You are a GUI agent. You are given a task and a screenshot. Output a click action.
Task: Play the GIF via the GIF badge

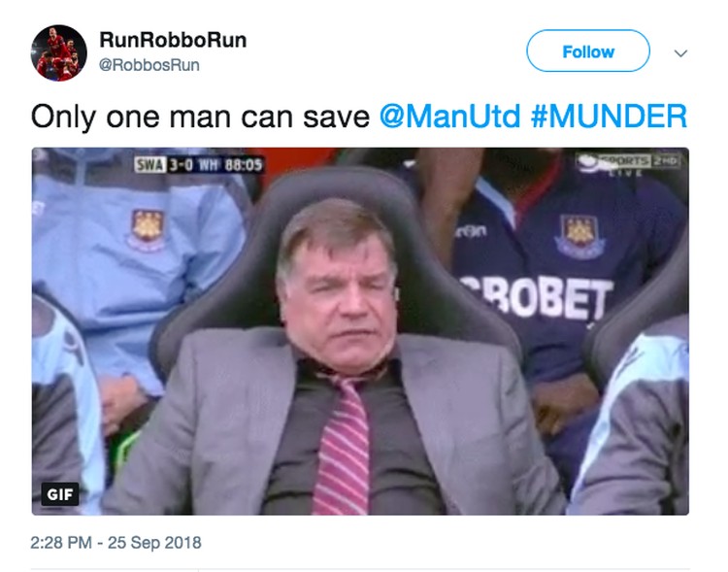59,493
